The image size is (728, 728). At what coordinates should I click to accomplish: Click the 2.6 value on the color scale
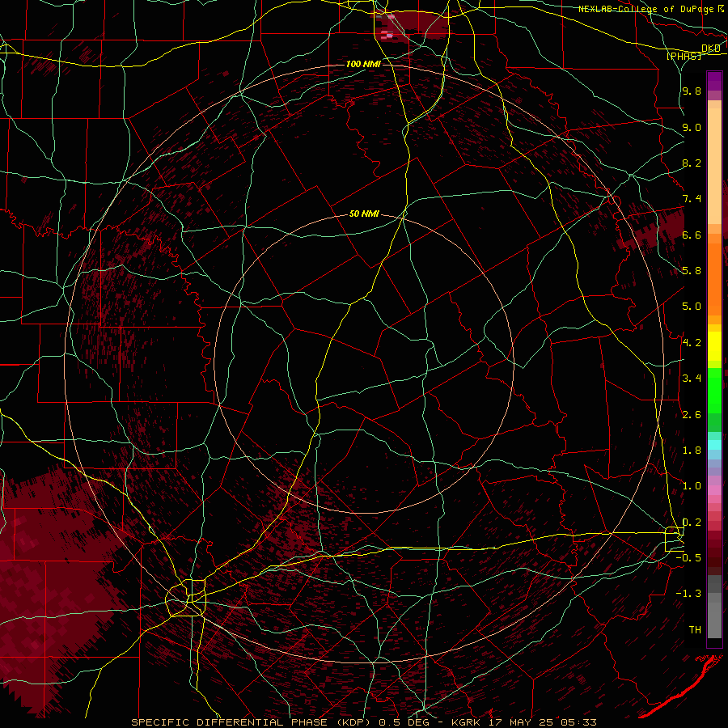(692, 415)
